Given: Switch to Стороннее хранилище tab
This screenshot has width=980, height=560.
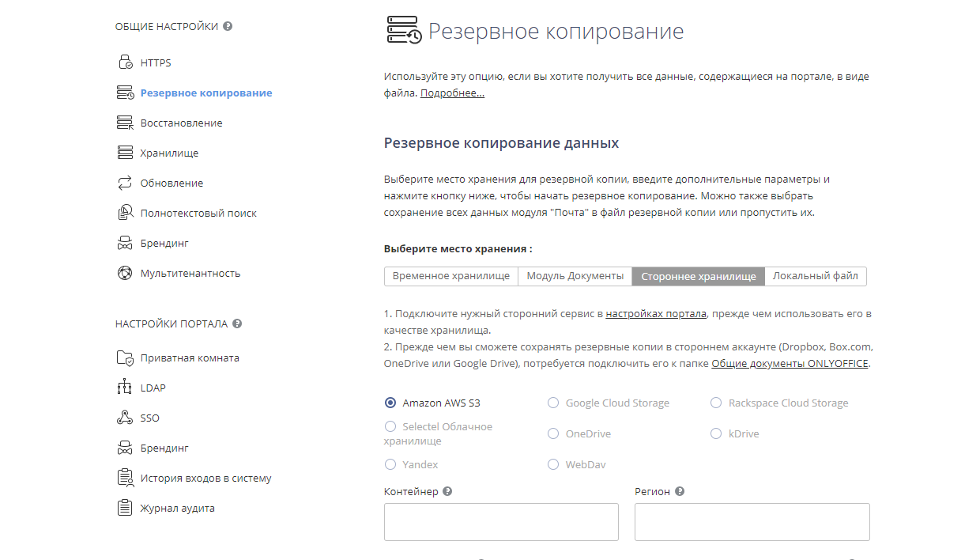Looking at the screenshot, I should coord(699,276).
